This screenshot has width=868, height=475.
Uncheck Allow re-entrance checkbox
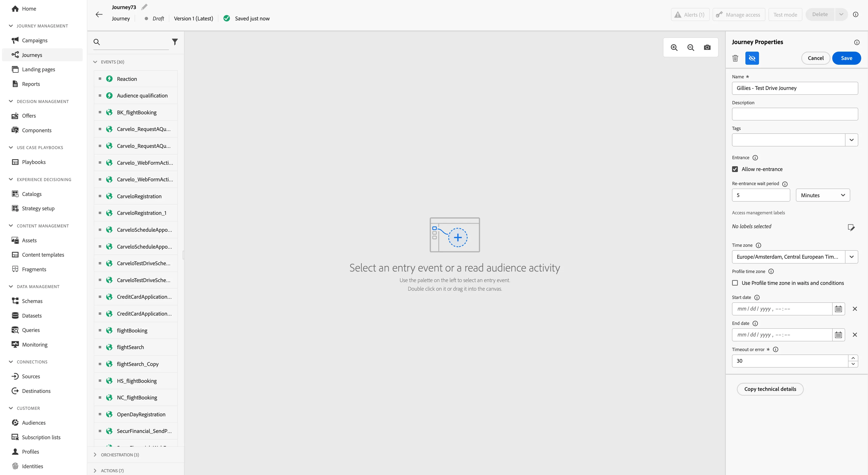pos(735,169)
